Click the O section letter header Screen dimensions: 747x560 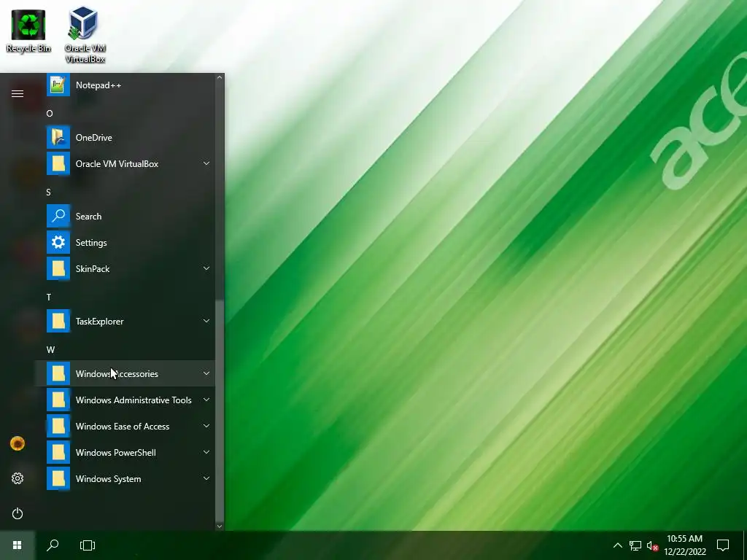click(50, 113)
